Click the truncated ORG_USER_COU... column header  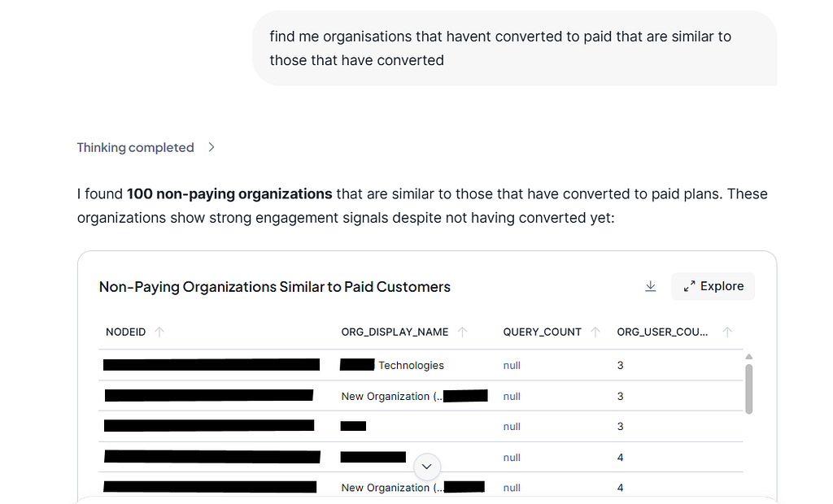tap(662, 332)
